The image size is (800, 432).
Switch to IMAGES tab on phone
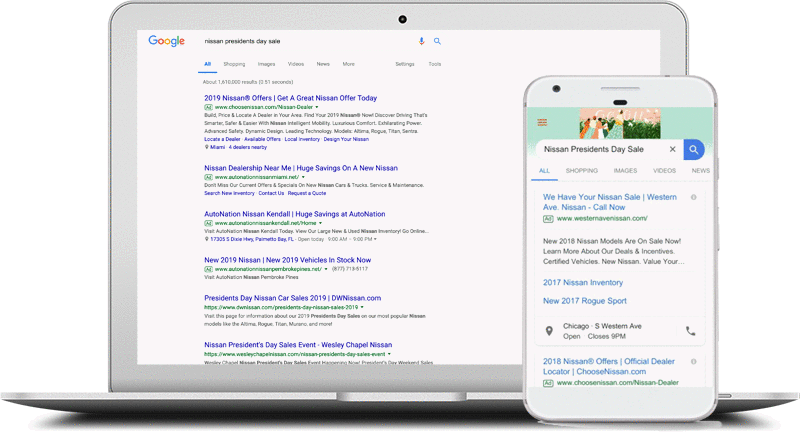(x=626, y=171)
